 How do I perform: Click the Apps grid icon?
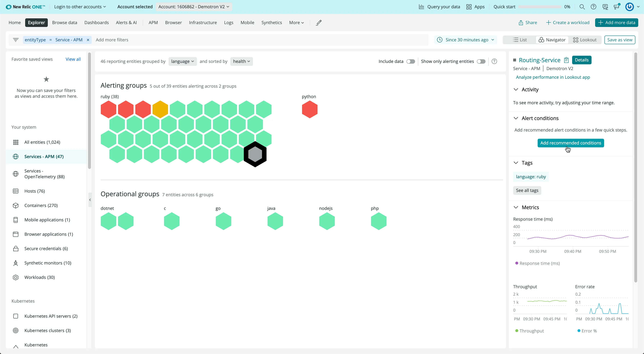coord(469,7)
